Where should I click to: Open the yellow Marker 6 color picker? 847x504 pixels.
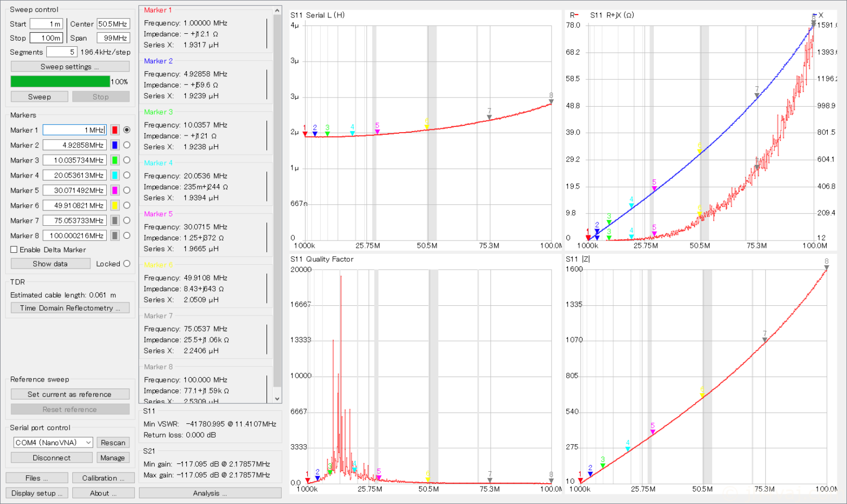(x=115, y=205)
